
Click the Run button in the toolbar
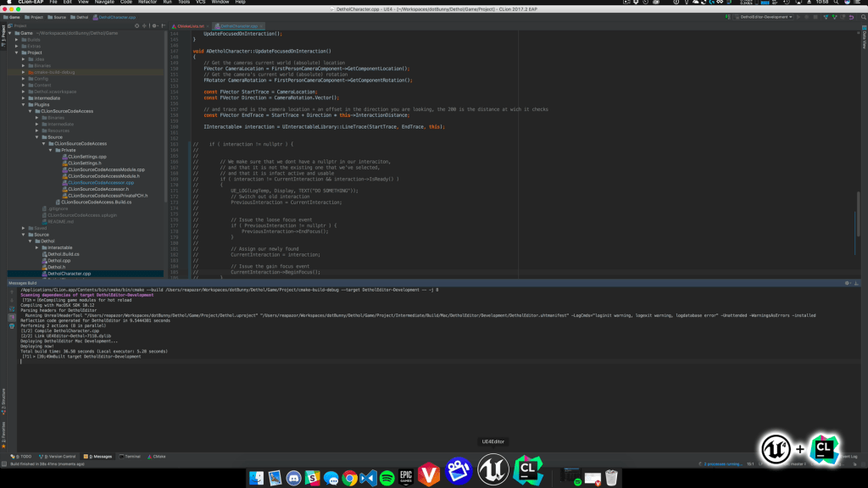800,17
